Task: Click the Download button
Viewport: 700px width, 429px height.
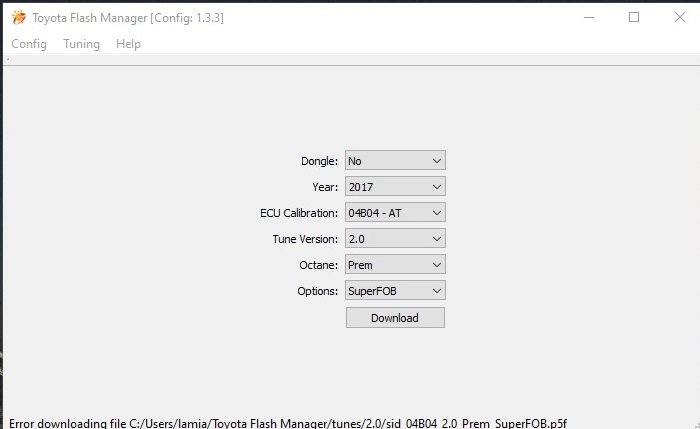Action: pos(395,317)
